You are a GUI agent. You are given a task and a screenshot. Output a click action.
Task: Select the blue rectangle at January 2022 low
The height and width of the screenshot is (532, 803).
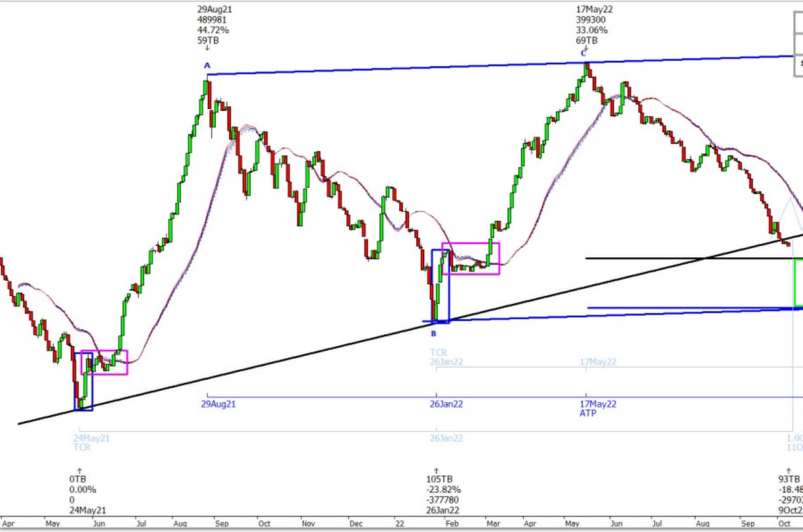coord(441,286)
